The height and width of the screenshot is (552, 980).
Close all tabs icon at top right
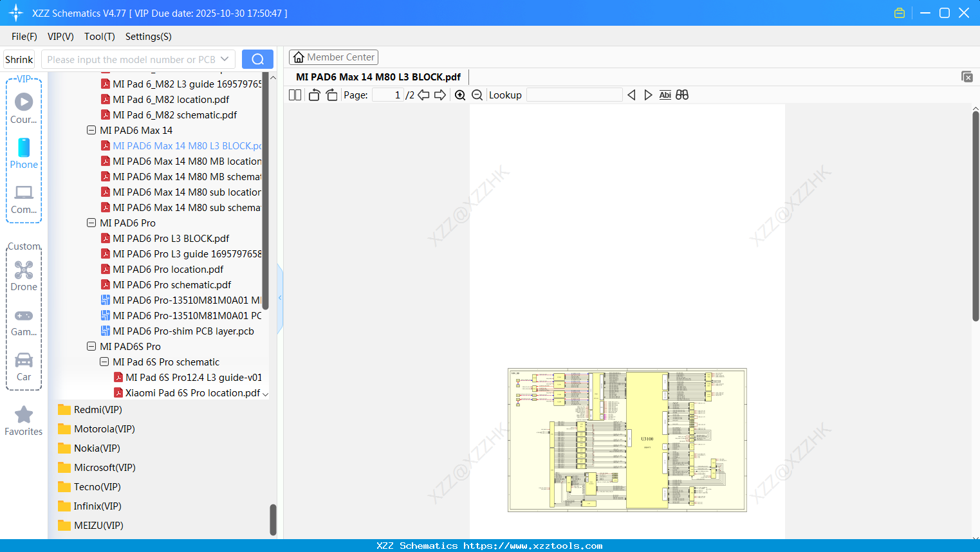pyautogui.click(x=966, y=77)
